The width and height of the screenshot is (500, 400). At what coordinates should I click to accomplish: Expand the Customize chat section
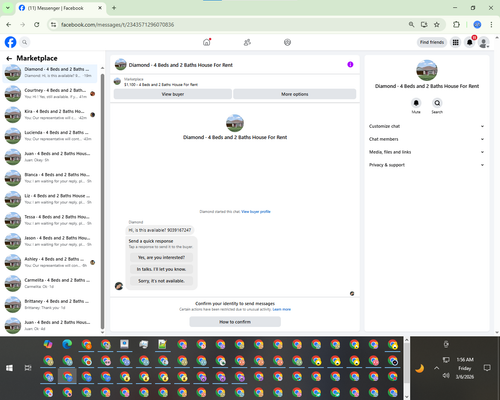click(427, 126)
